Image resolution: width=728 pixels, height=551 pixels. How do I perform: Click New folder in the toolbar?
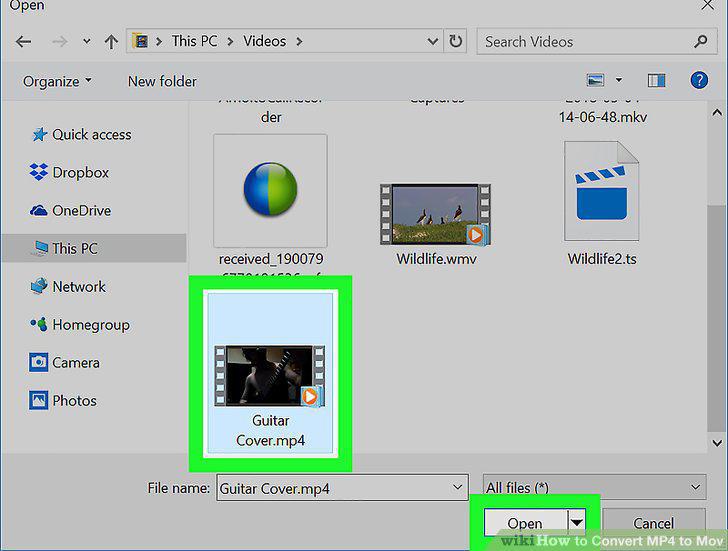162,81
